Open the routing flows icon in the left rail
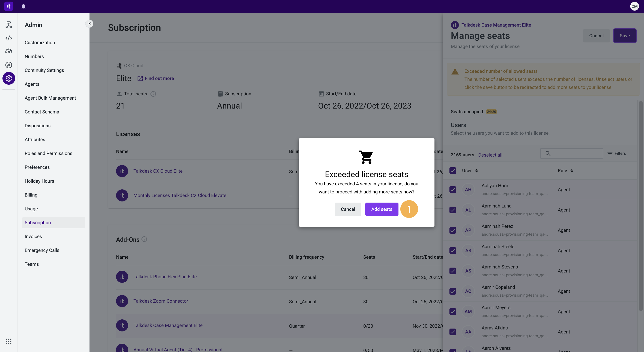 pyautogui.click(x=9, y=25)
